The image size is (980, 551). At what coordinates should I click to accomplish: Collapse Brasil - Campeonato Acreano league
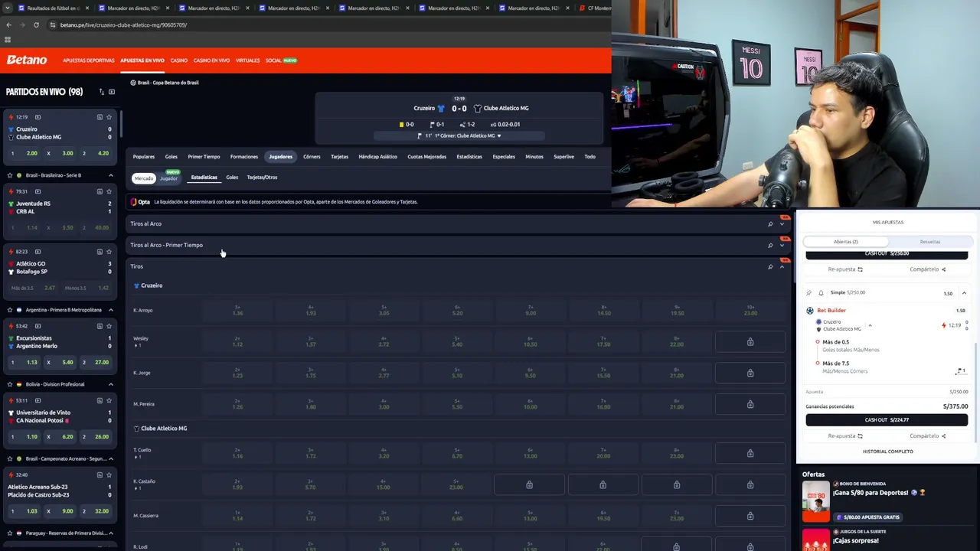[x=110, y=458]
